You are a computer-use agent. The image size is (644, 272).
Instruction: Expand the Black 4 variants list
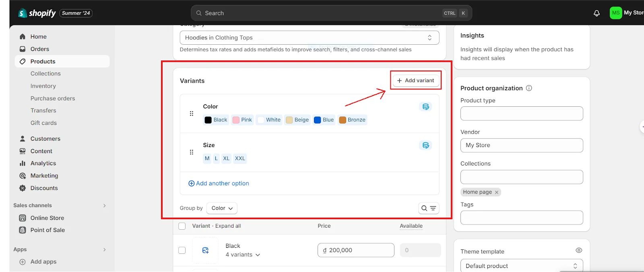pos(243,255)
